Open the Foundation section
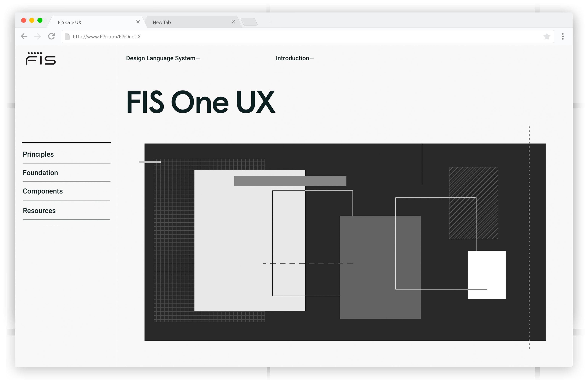 point(40,173)
